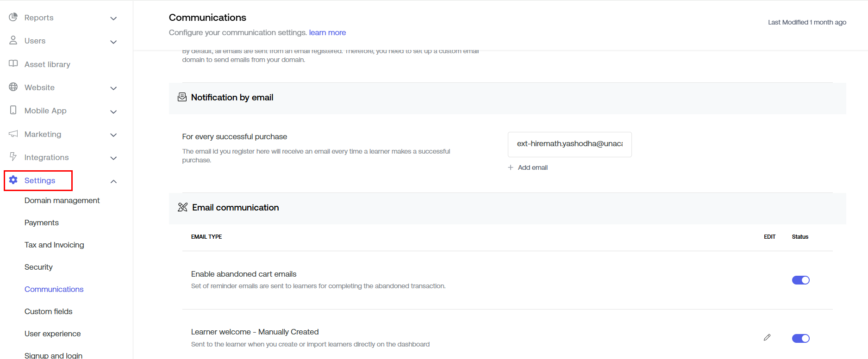Open the Payments settings page
Screen dimensions: 868x359
tap(42, 223)
